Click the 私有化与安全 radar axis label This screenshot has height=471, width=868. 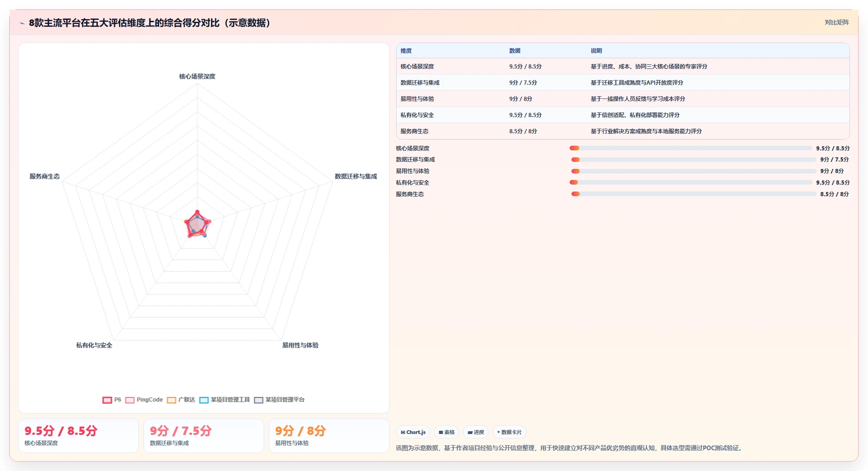[94, 345]
